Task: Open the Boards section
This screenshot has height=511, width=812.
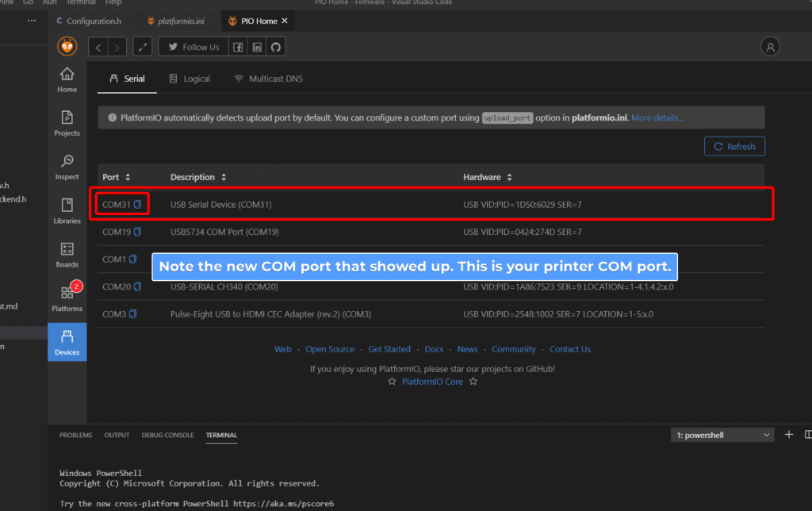Action: (x=67, y=255)
